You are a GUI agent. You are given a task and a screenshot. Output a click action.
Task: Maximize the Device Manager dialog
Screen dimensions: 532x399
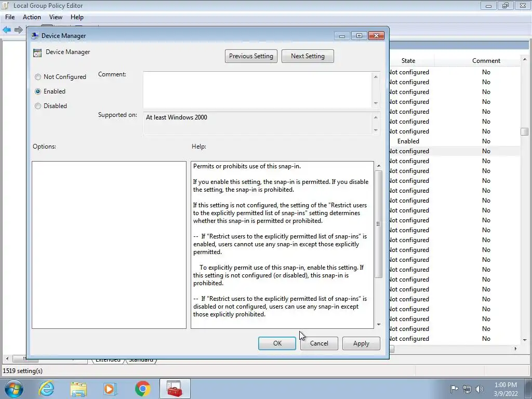(359, 36)
